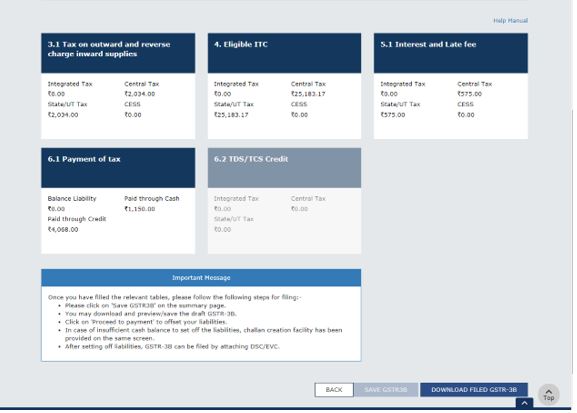
Task: Click the disabled SAVE GSTR3B button
Action: 386,390
